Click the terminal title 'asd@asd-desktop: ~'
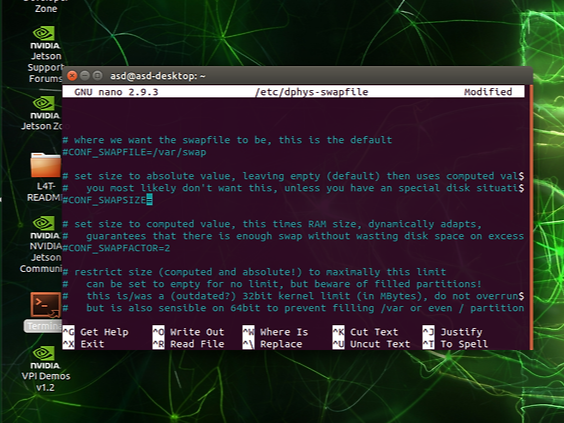This screenshot has width=564, height=423. click(x=158, y=76)
